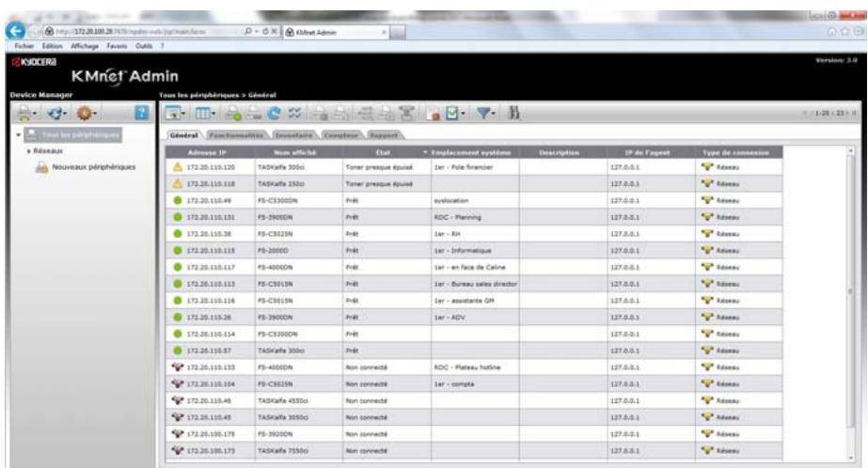This screenshot has width=868, height=468.
Task: Select the FS-4000DN cell for 172.20.110.117
Action: 298,267
